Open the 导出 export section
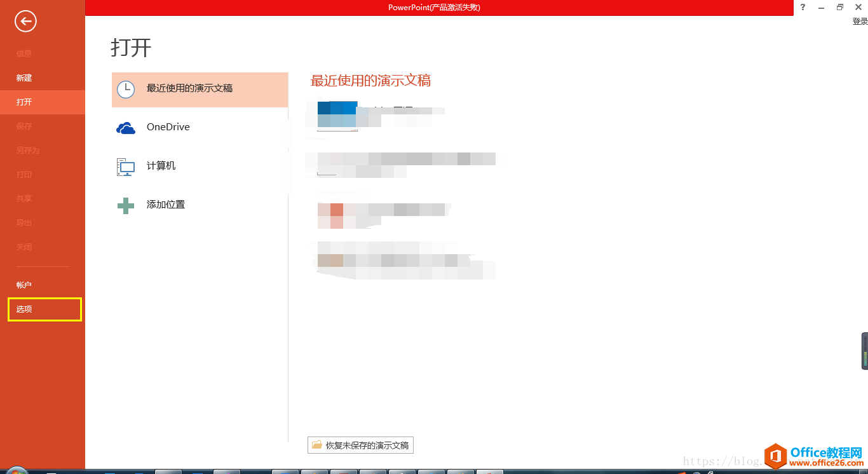This screenshot has height=474, width=868. pyautogui.click(x=24, y=222)
